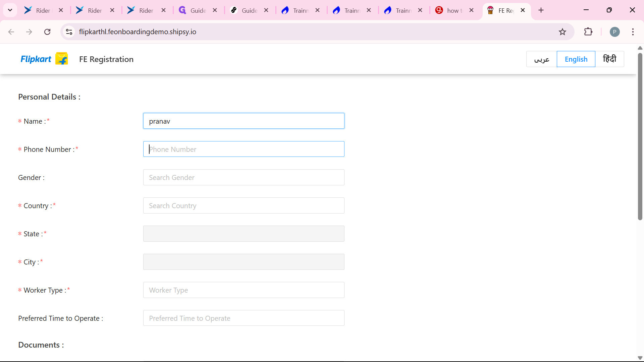Image resolution: width=644 pixels, height=362 pixels.
Task: Click the 'Worker Type :' label
Action: tap(45, 290)
